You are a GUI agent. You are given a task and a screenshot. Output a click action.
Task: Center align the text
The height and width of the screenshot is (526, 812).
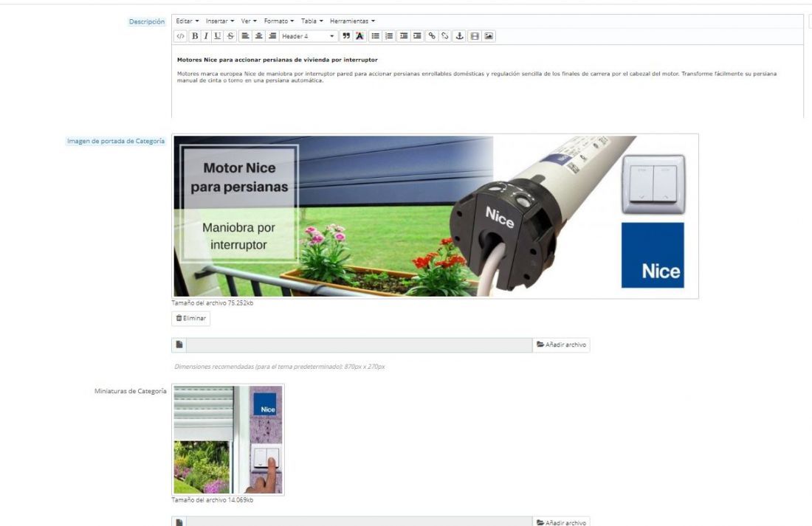pyautogui.click(x=259, y=36)
